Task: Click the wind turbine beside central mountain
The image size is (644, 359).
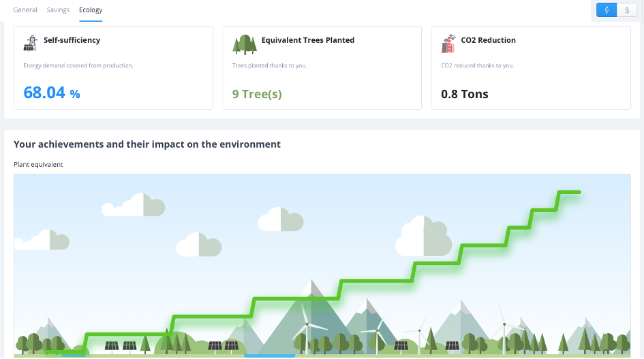Action: click(x=307, y=328)
